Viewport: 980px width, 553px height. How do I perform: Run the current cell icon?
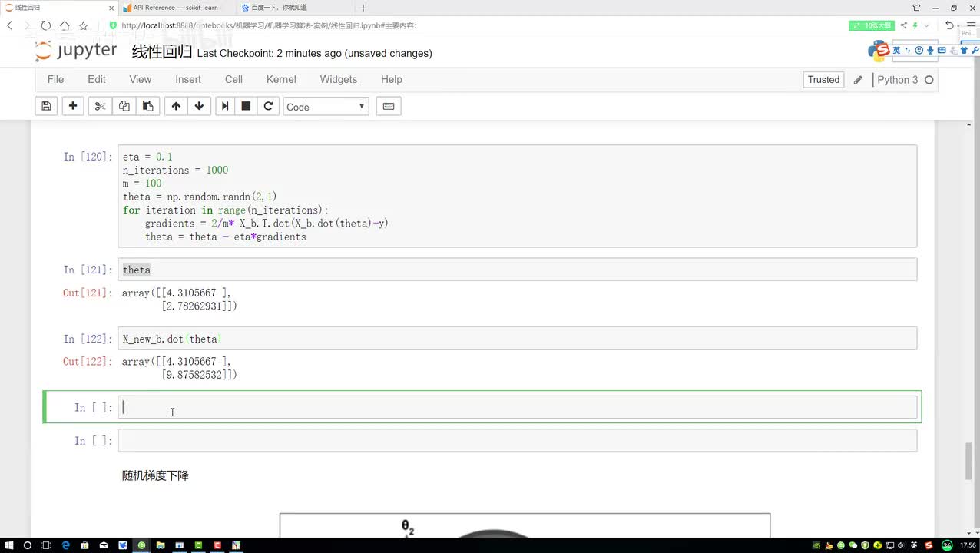[x=225, y=106]
